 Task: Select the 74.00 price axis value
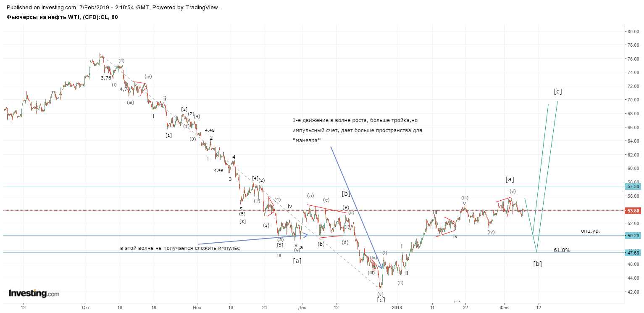click(x=633, y=72)
